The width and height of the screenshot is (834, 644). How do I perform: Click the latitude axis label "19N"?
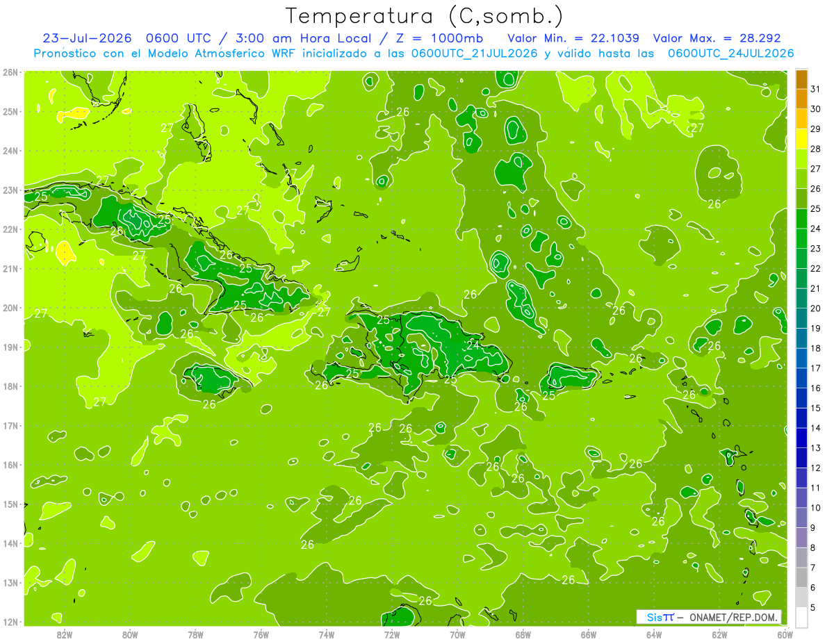click(x=10, y=347)
